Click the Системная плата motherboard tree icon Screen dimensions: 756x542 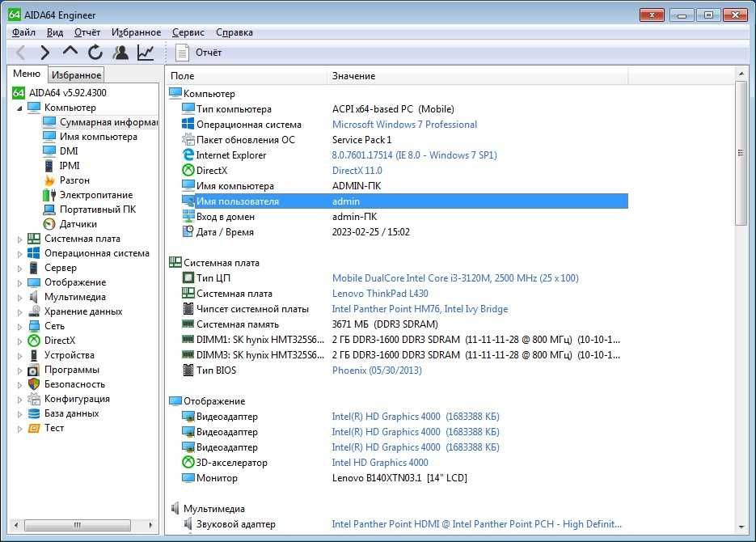tap(34, 239)
